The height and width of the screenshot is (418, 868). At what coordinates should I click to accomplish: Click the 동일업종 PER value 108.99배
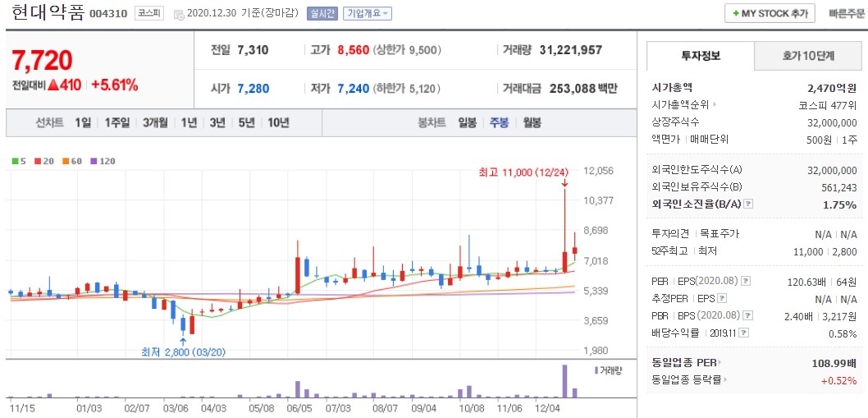[834, 363]
